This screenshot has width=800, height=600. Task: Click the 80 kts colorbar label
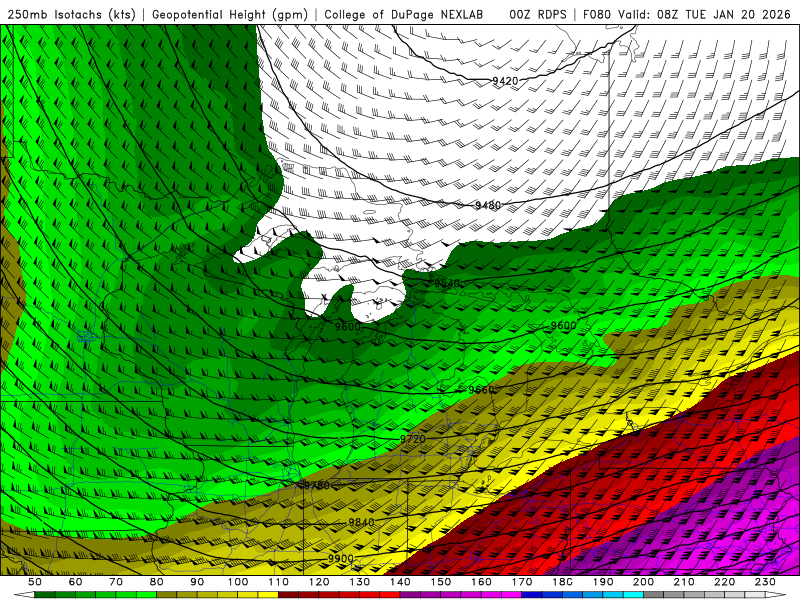point(156,582)
